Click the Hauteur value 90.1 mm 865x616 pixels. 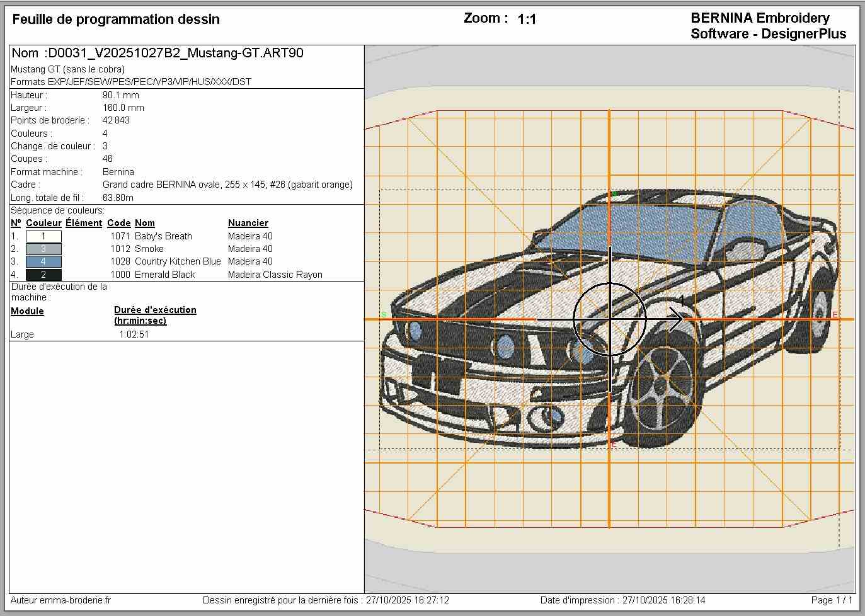121,95
